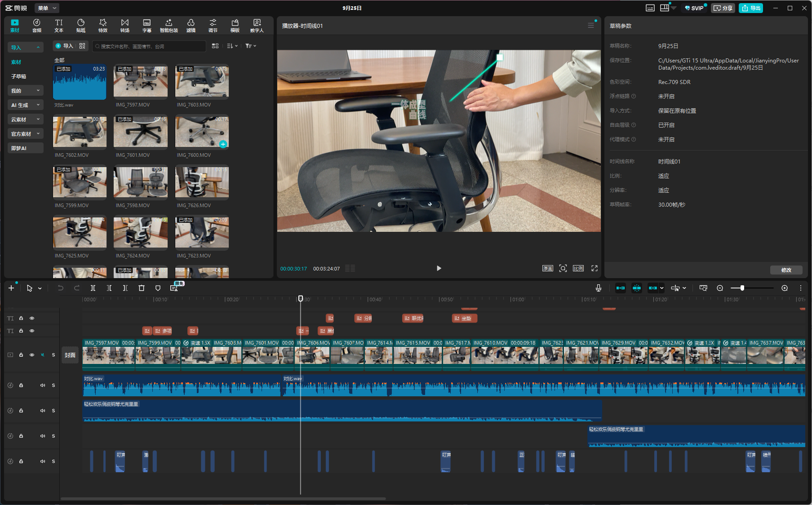Click the 导出 export button
Viewport: 812px width, 505px height.
click(x=751, y=8)
